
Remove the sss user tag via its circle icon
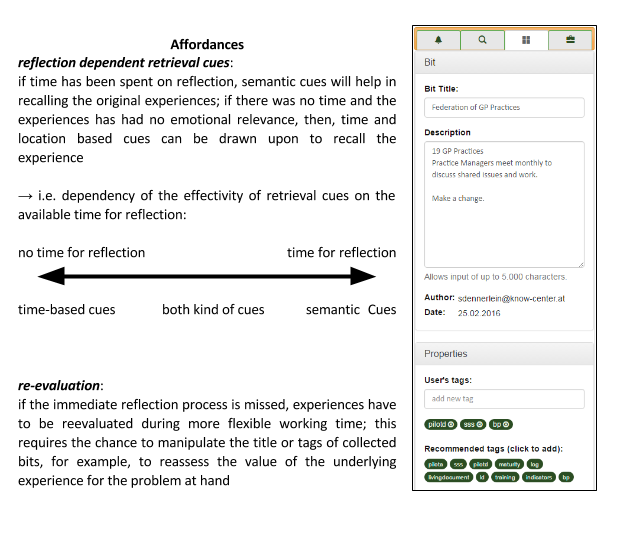480,424
